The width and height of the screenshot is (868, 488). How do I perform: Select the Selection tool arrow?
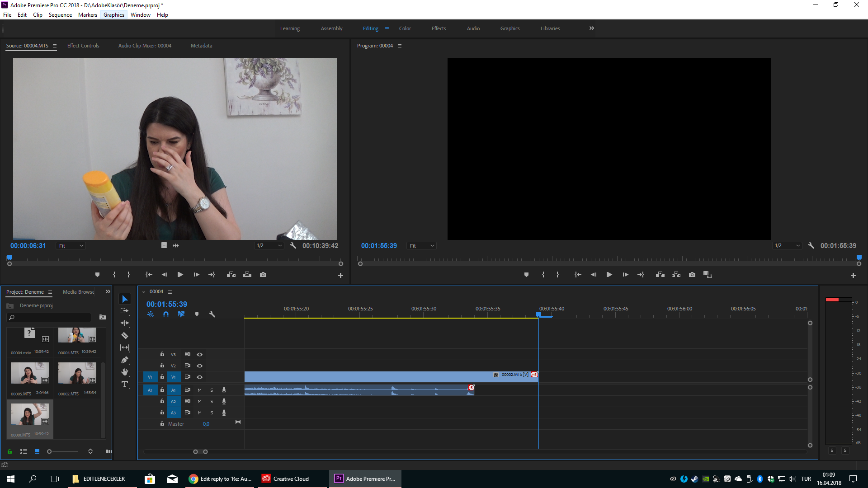125,299
